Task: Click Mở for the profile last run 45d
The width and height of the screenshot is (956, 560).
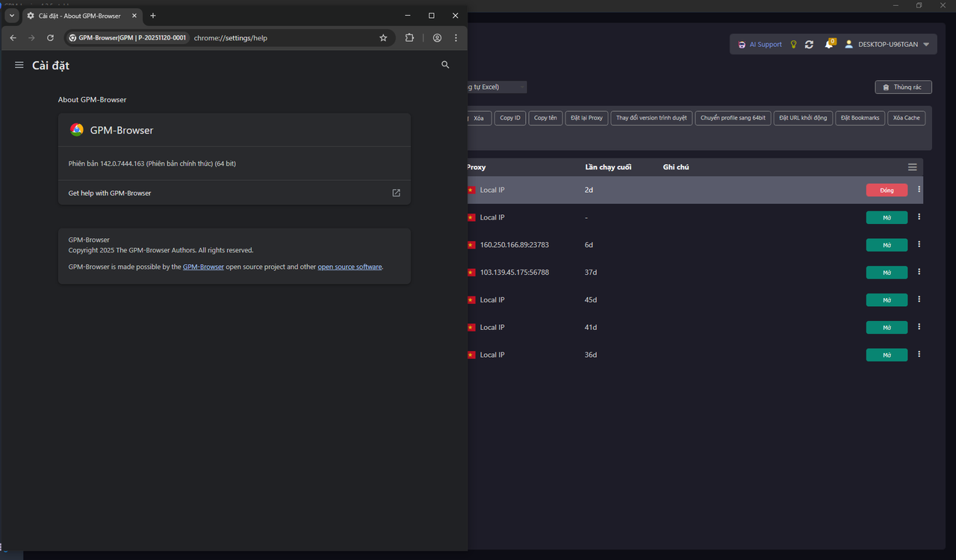Action: [887, 300]
